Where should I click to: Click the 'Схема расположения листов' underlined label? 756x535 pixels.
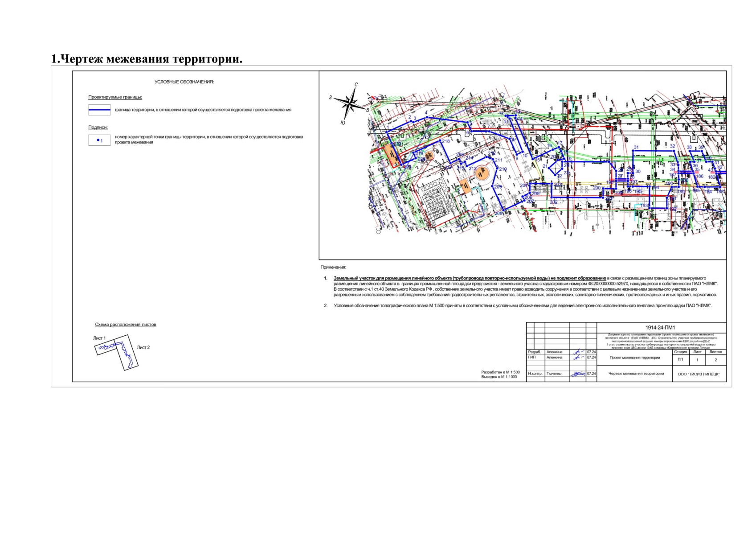click(x=125, y=325)
